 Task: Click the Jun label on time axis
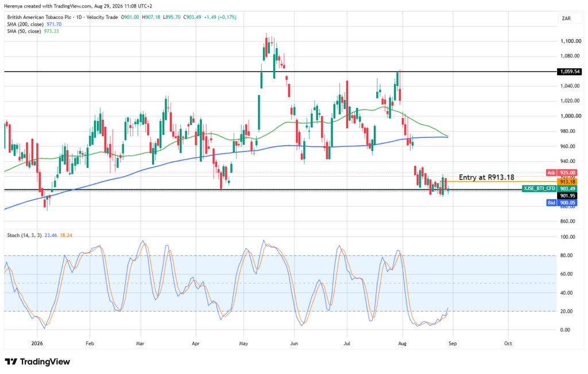pyautogui.click(x=294, y=343)
